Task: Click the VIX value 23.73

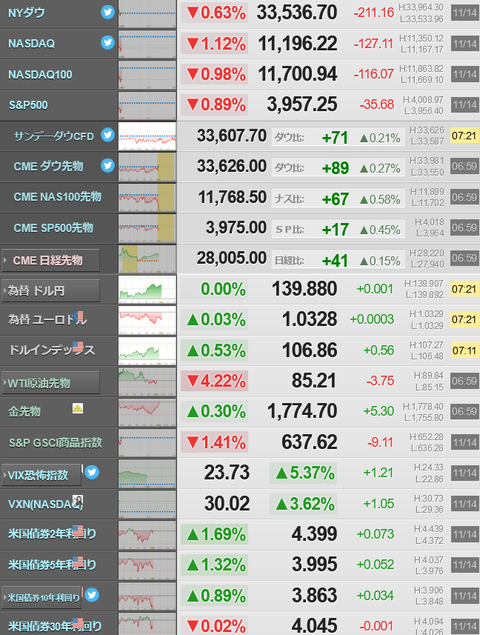Action: pos(227,473)
